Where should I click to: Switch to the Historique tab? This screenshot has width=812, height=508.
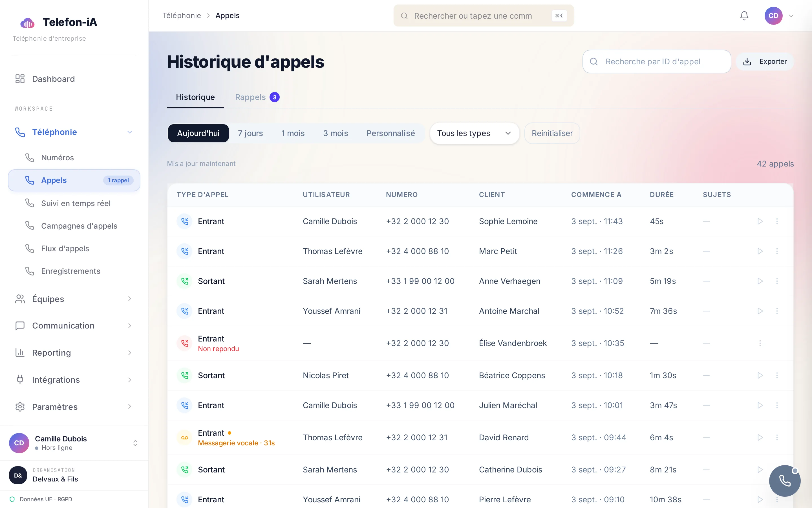coord(195,97)
